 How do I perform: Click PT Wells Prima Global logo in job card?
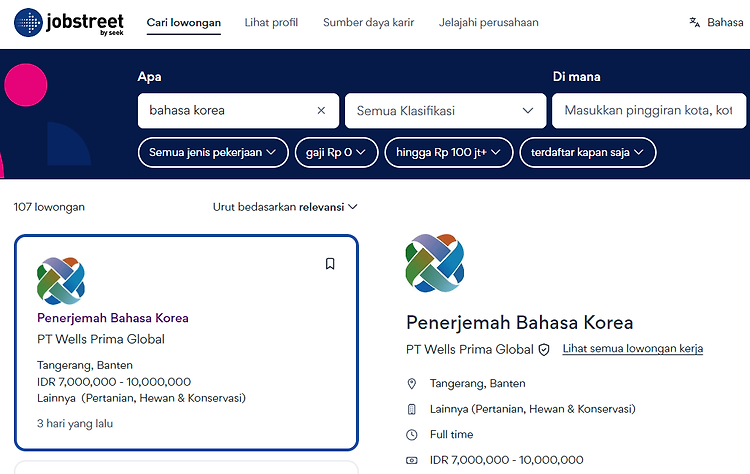(x=61, y=281)
